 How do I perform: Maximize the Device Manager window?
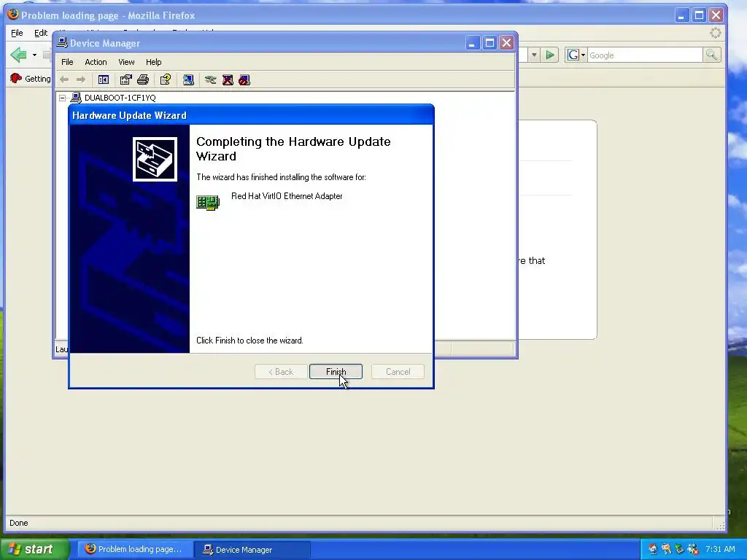489,43
